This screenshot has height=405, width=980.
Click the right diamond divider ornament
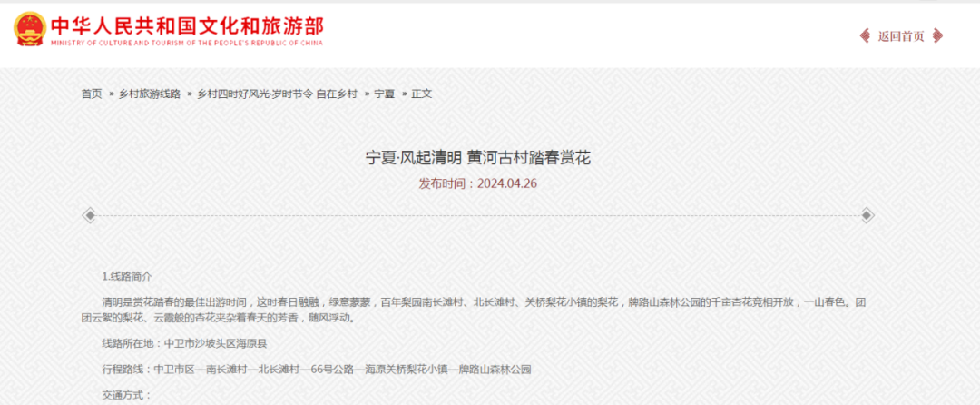point(867,215)
